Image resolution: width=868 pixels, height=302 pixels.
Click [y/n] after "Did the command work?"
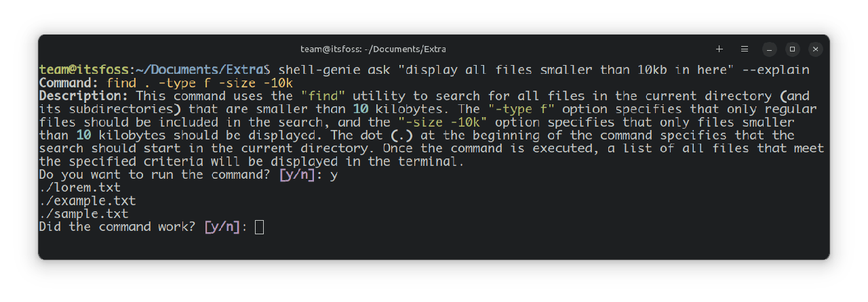[222, 227]
